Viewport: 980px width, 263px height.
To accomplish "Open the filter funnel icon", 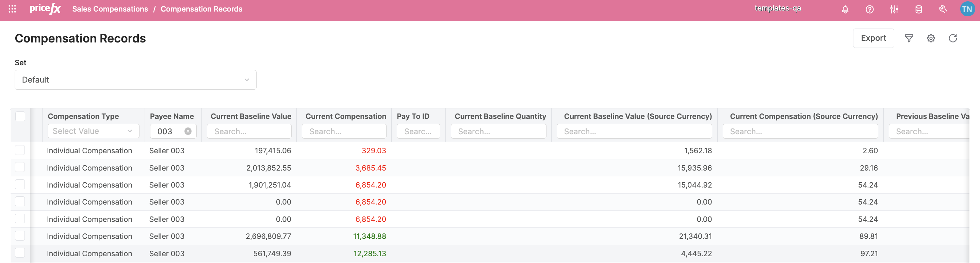I will (x=909, y=38).
